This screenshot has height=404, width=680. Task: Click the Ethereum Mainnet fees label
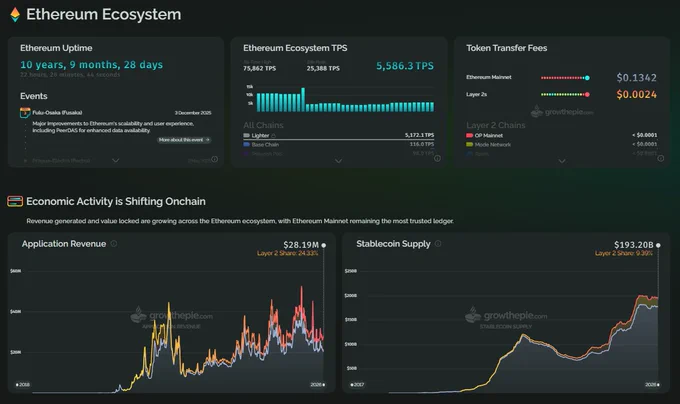click(489, 77)
